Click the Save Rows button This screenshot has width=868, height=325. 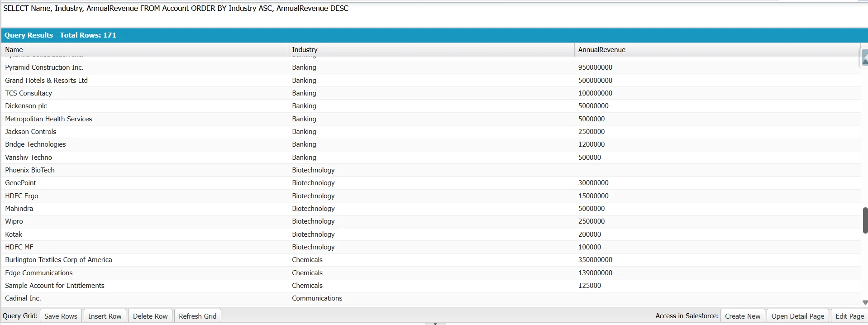click(61, 316)
